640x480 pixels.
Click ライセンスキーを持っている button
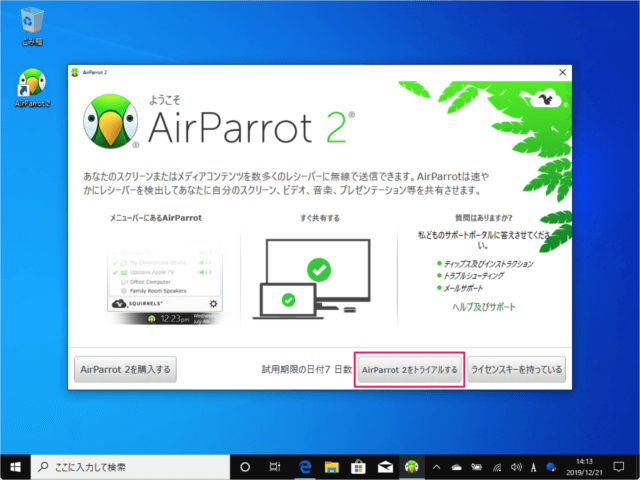point(516,370)
